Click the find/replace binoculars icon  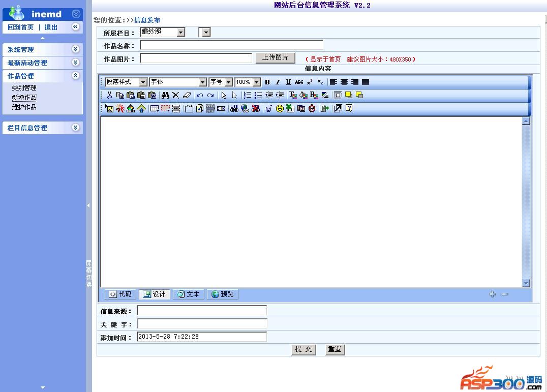click(x=165, y=95)
